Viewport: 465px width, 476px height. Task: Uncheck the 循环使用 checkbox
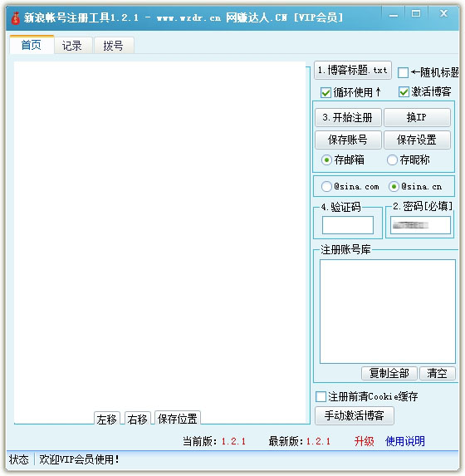coord(325,92)
